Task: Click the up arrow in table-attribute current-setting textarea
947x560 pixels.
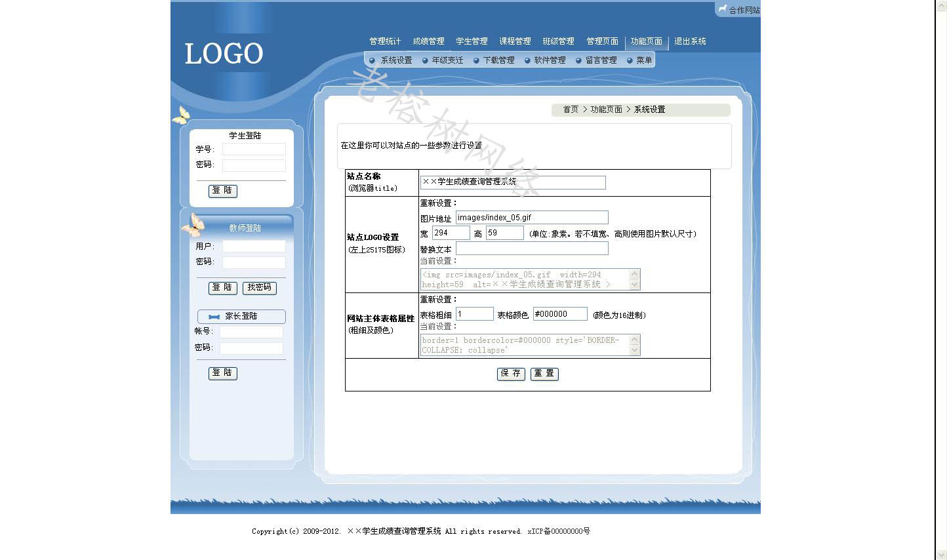Action: tap(634, 340)
